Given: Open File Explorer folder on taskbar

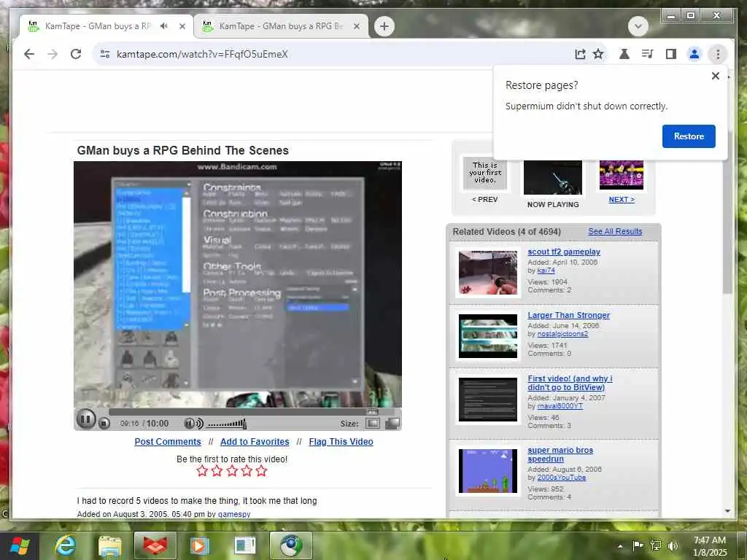Looking at the screenshot, I should click(110, 546).
